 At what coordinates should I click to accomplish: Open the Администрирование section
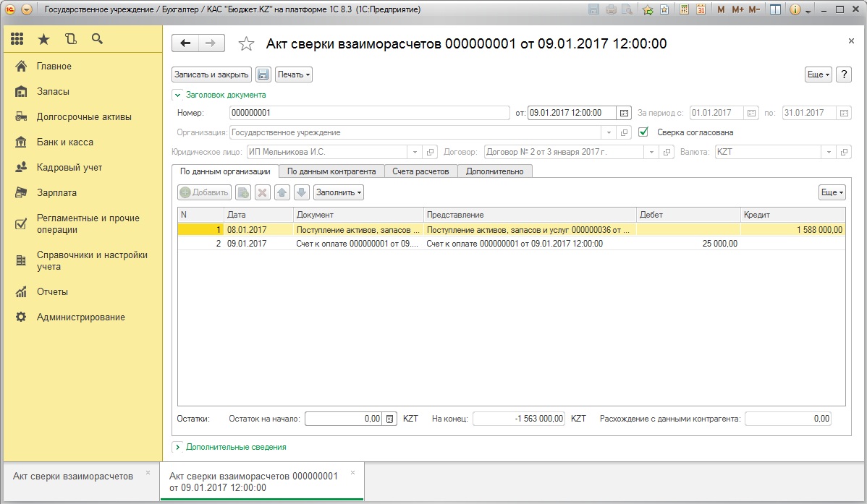pos(81,317)
